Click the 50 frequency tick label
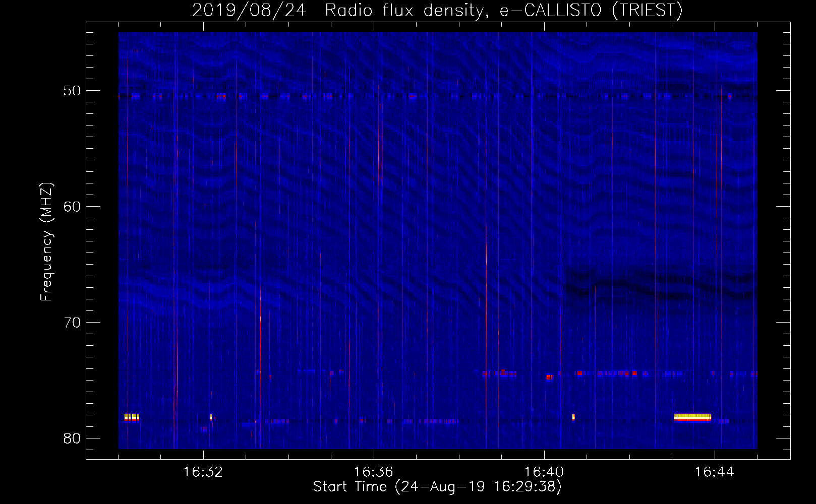The width and height of the screenshot is (816, 504). [x=72, y=91]
